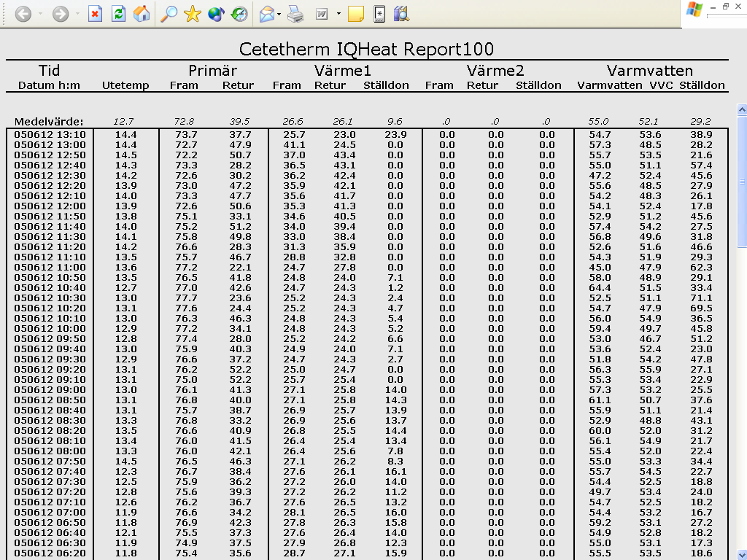
Task: Click Värme1 Retur value 43.4 at 12:50
Action: coord(344,155)
